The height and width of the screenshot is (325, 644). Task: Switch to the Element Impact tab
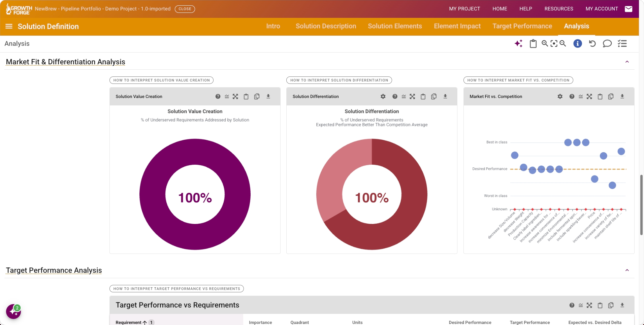[x=457, y=26]
